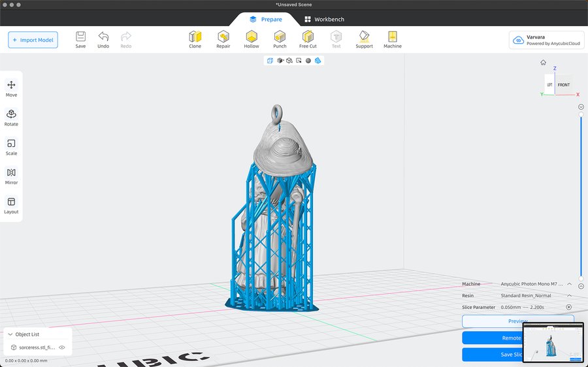Open the Resin type dropdown

point(569,296)
